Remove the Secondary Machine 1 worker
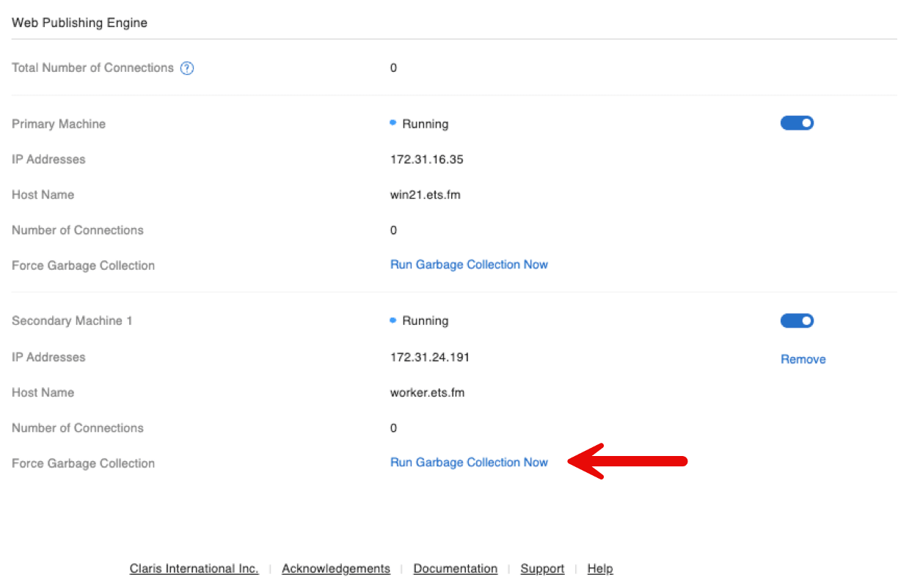Screen dimensions: 898x588 tap(803, 359)
